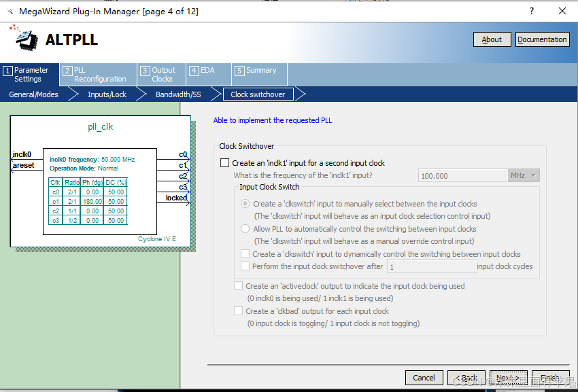This screenshot has height=392, width=578.
Task: Switch to PLL Reconfiguration tab
Action: coord(98,75)
